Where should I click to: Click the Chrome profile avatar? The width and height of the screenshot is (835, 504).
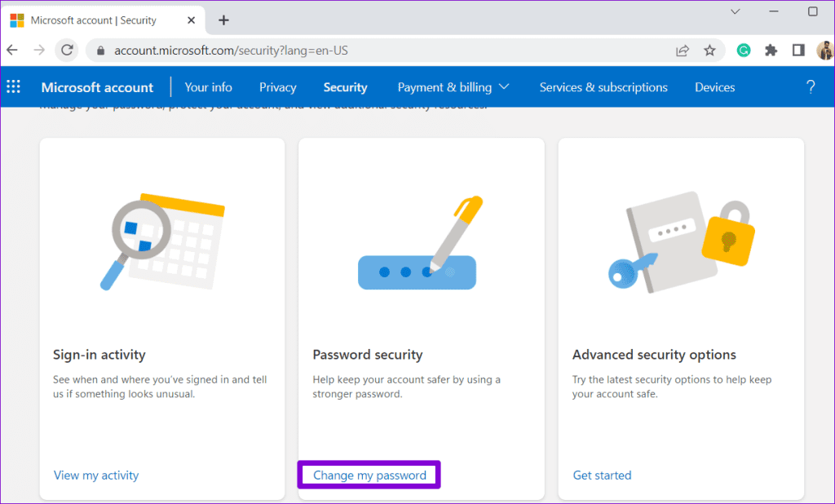(825, 51)
